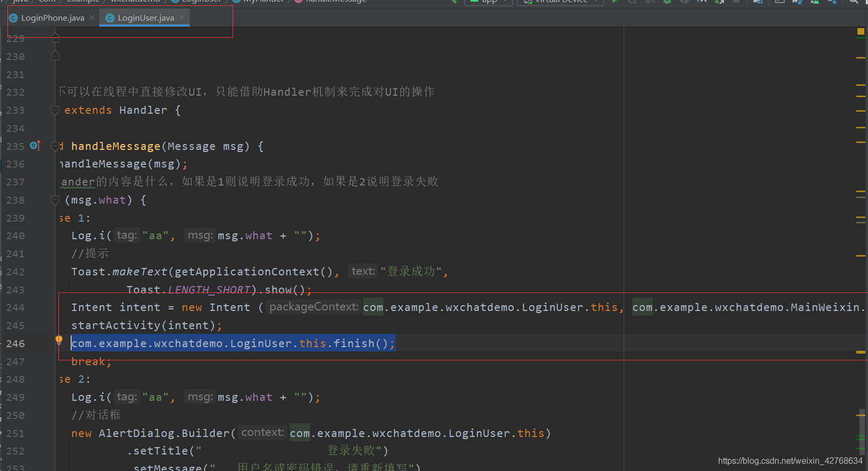Toggle the fold marker on line 230

pos(55,56)
